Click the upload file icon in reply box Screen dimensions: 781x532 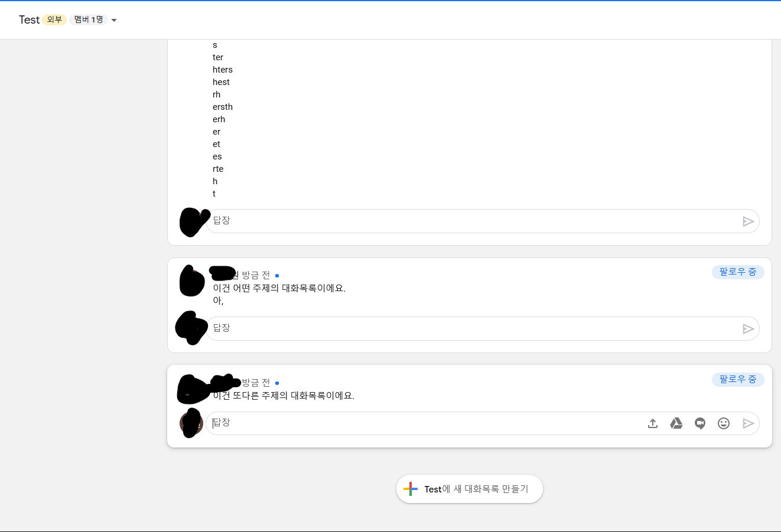pos(653,423)
